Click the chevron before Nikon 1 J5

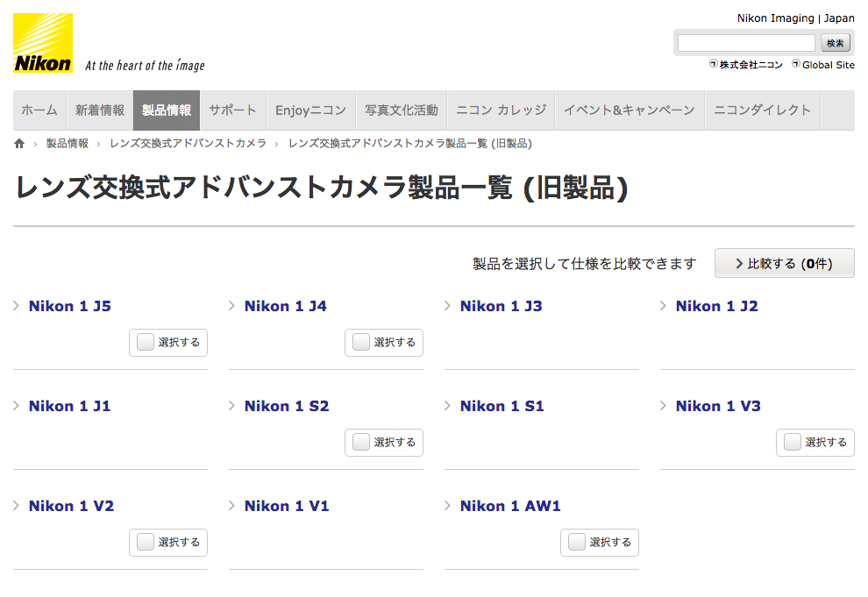click(17, 306)
